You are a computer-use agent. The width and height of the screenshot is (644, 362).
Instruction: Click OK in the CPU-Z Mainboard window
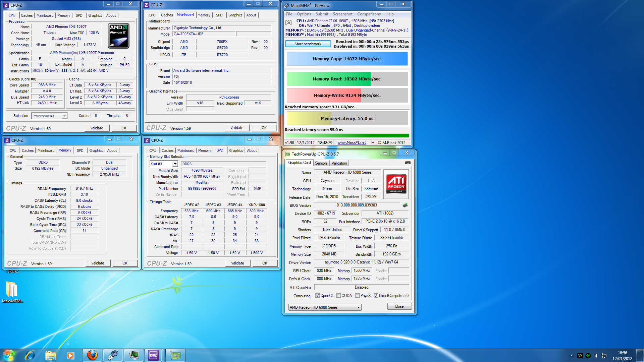(x=264, y=128)
